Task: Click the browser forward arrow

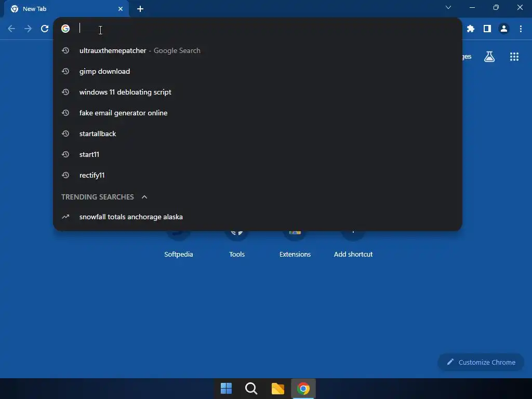Action: [x=28, y=29]
